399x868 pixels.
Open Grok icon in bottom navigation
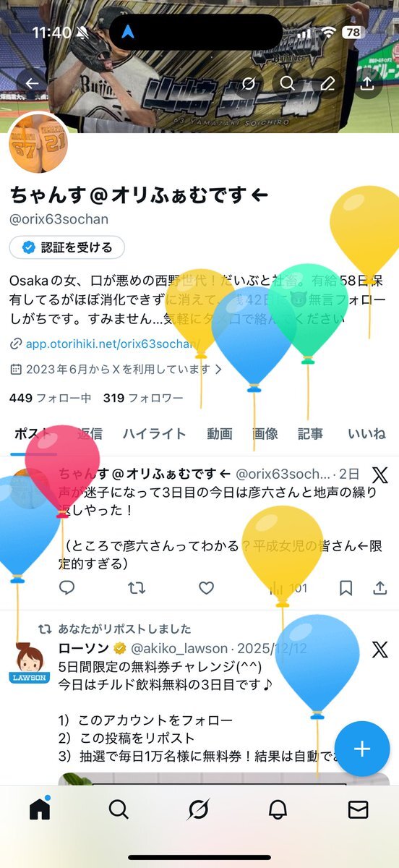click(x=198, y=809)
